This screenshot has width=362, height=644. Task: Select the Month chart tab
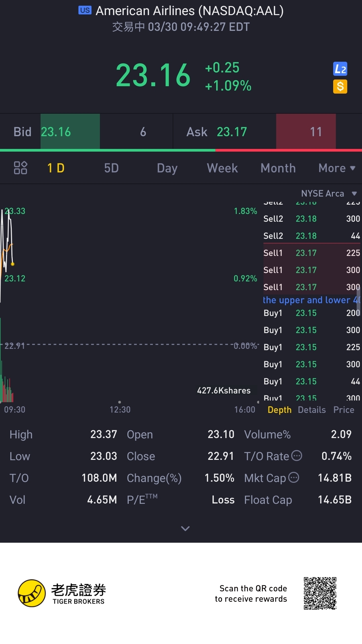pos(278,168)
